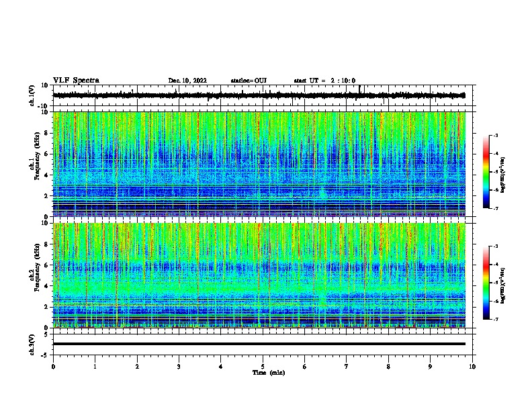Viewport: 532px width, 411px height.
Task: Click the ch.1 spectrogram color bar
Action: [x=486, y=172]
